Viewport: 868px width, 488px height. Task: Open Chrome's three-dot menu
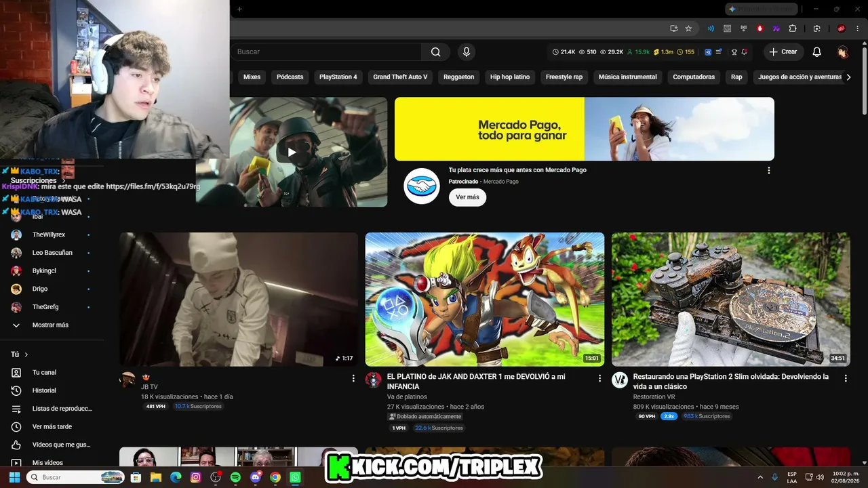(x=859, y=28)
